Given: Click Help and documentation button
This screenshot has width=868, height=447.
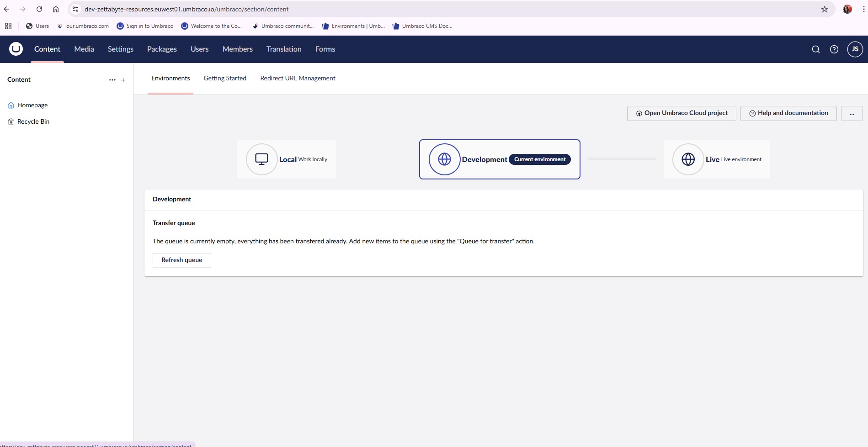Looking at the screenshot, I should tap(788, 113).
